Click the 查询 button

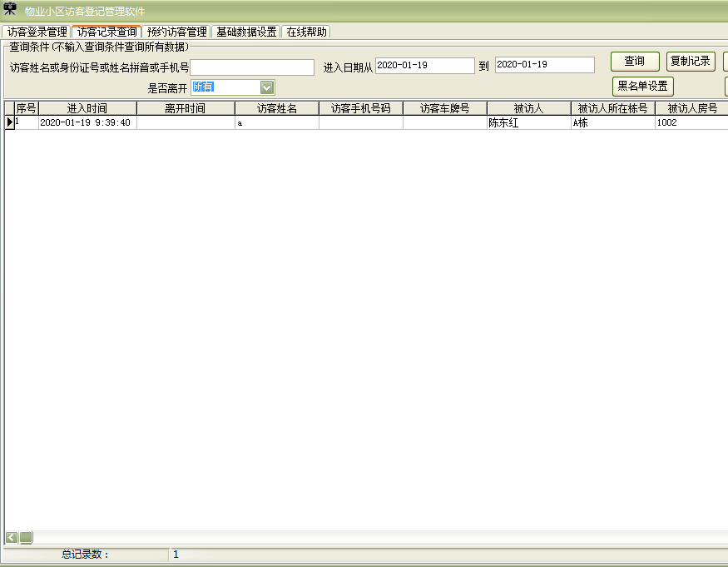tap(635, 62)
